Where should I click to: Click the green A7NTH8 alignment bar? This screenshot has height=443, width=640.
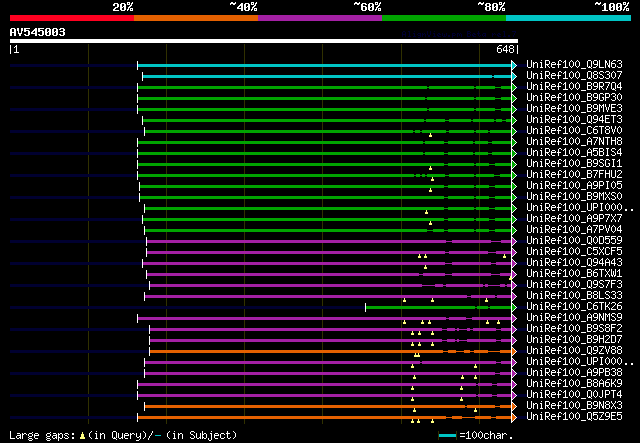tap(324, 142)
